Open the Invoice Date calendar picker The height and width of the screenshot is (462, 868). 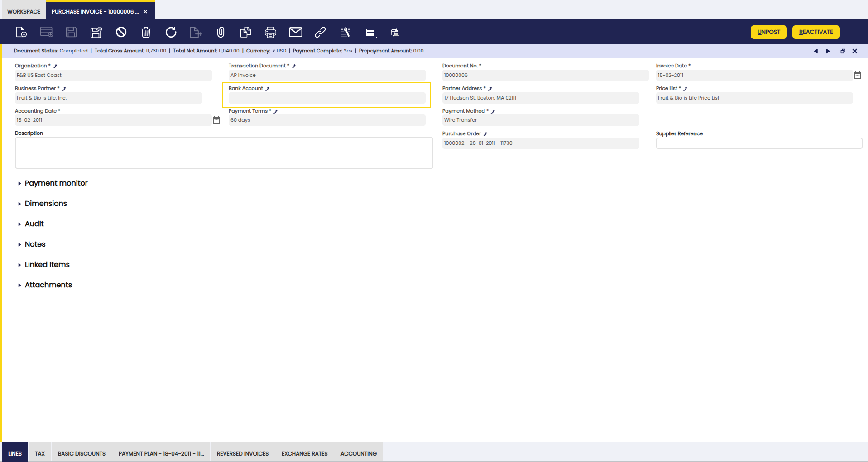(x=858, y=75)
